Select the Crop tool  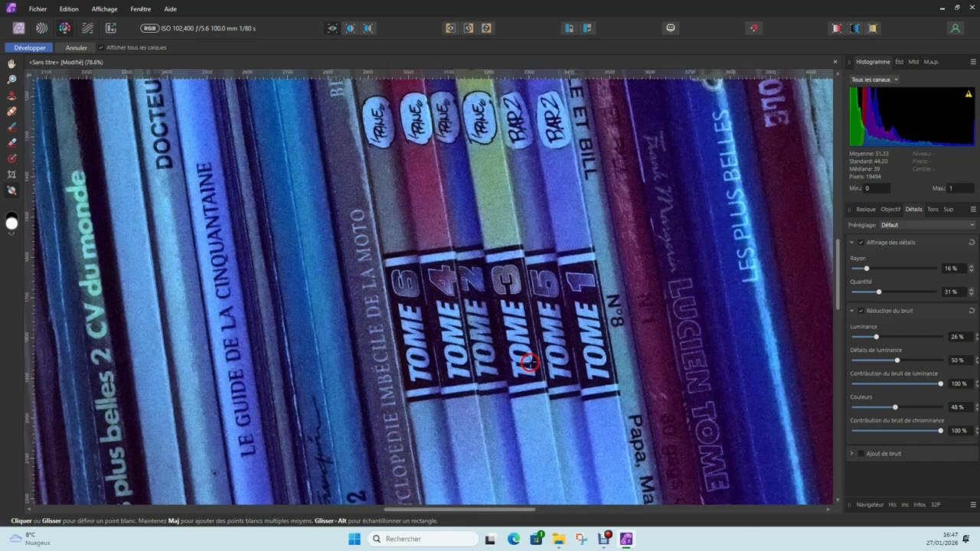(11, 174)
